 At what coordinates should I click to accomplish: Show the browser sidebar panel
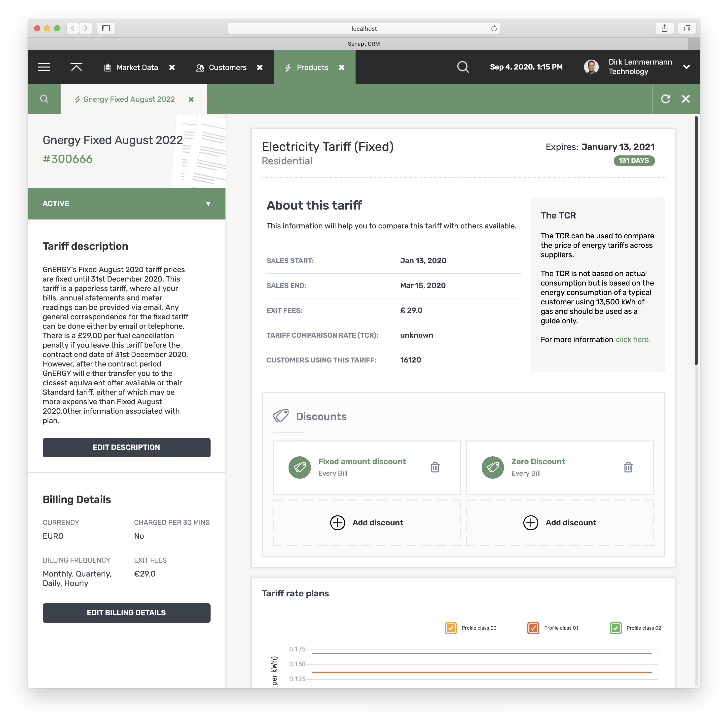tap(106, 28)
